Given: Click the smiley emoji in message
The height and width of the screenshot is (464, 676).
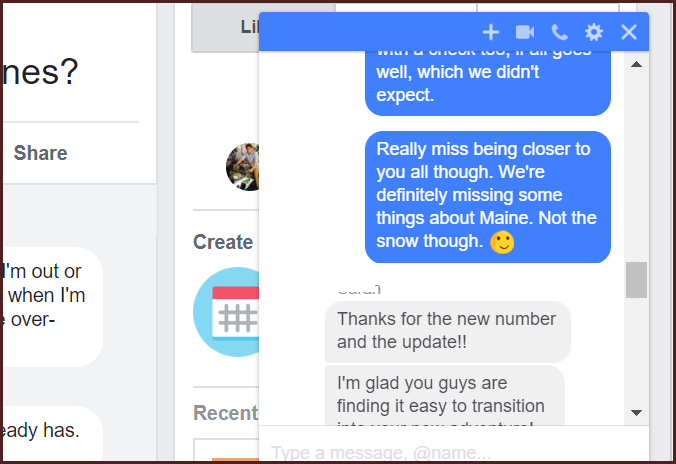Looking at the screenshot, I should point(502,242).
